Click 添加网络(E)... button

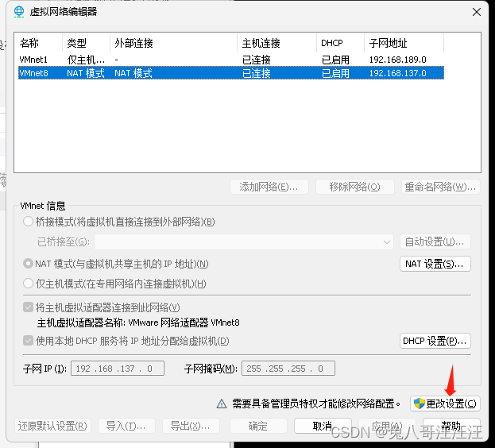[269, 187]
